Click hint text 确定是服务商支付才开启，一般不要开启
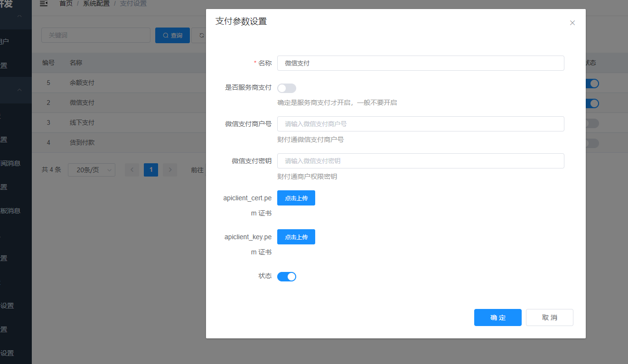Screen dimensions: 628x364 (x=337, y=103)
